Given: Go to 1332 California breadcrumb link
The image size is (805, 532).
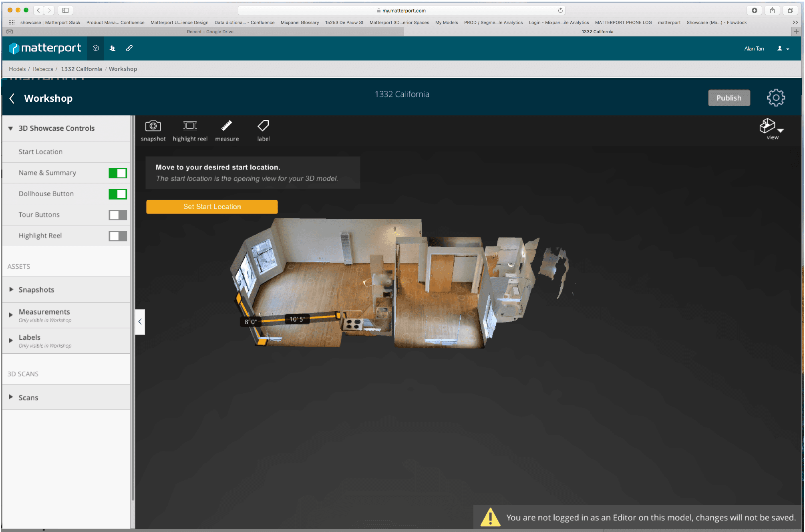Looking at the screenshot, I should click(81, 69).
